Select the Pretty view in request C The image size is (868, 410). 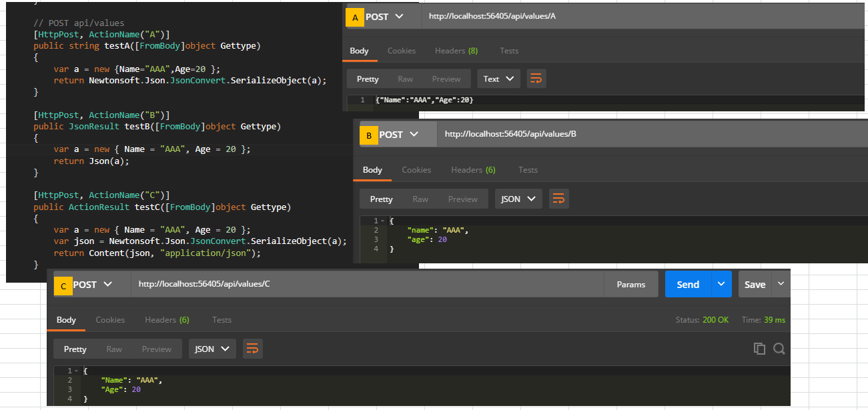tap(75, 349)
